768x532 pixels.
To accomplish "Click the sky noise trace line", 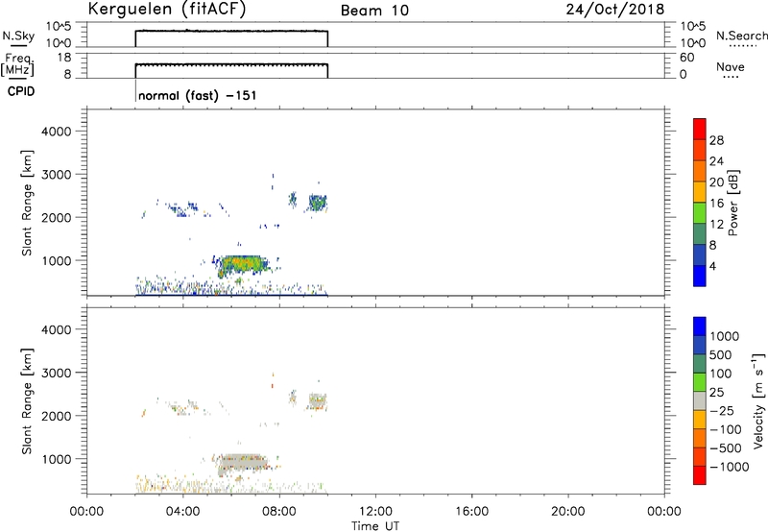I will pyautogui.click(x=231, y=31).
